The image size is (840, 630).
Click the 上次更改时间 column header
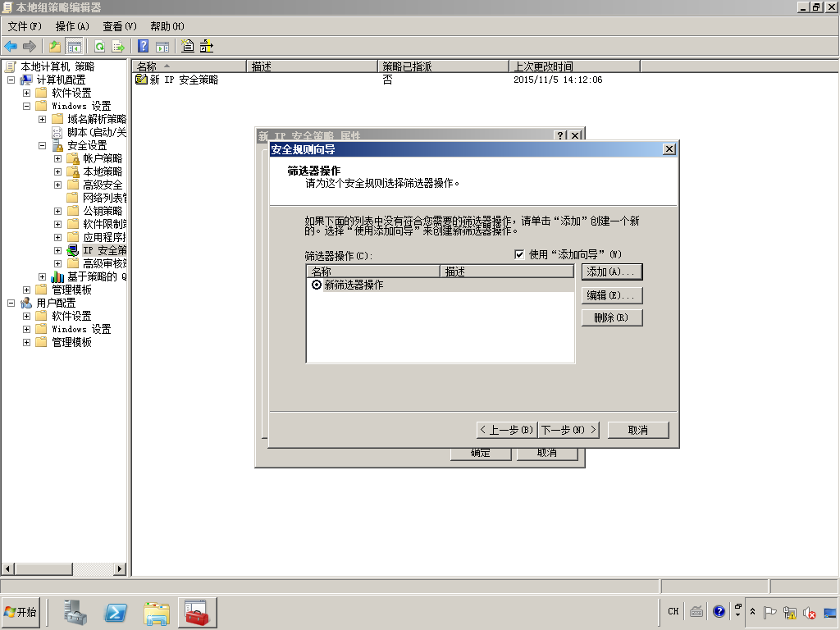574,66
